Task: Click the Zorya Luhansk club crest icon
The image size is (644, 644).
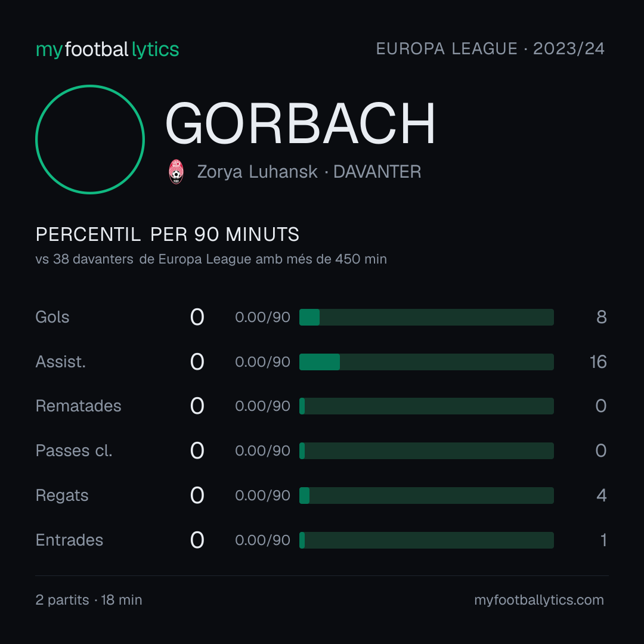Action: 176,172
